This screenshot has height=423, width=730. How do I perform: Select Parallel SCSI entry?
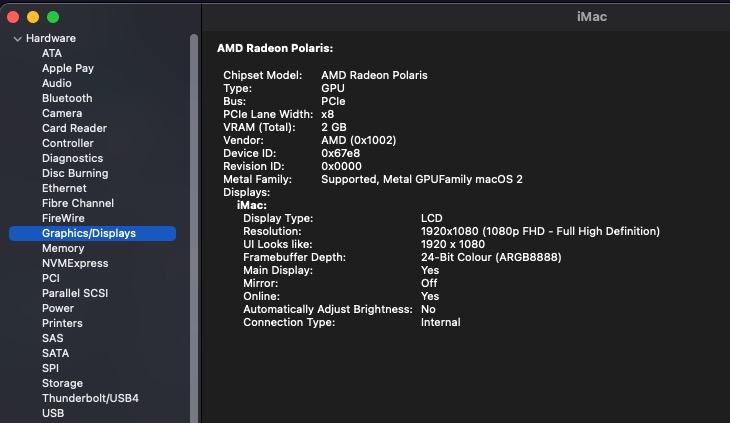coord(75,293)
